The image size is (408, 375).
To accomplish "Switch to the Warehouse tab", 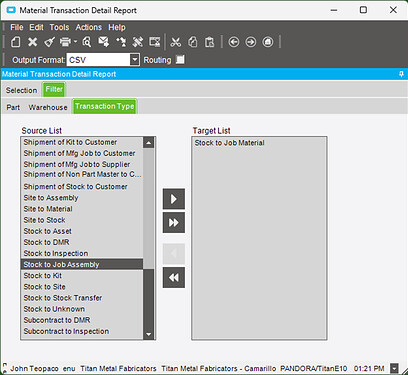I will coord(48,107).
